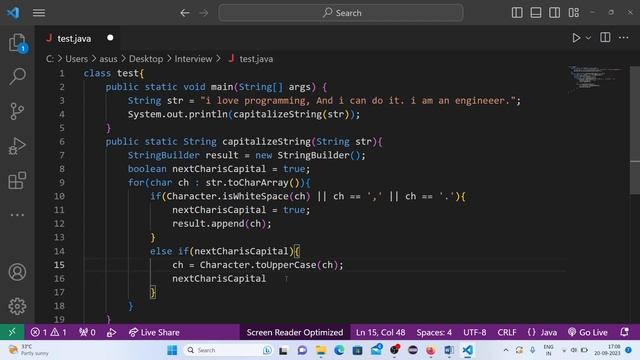Screen dimensions: 640x360
Task: Open the Customize Layout icon
Action: (573, 13)
